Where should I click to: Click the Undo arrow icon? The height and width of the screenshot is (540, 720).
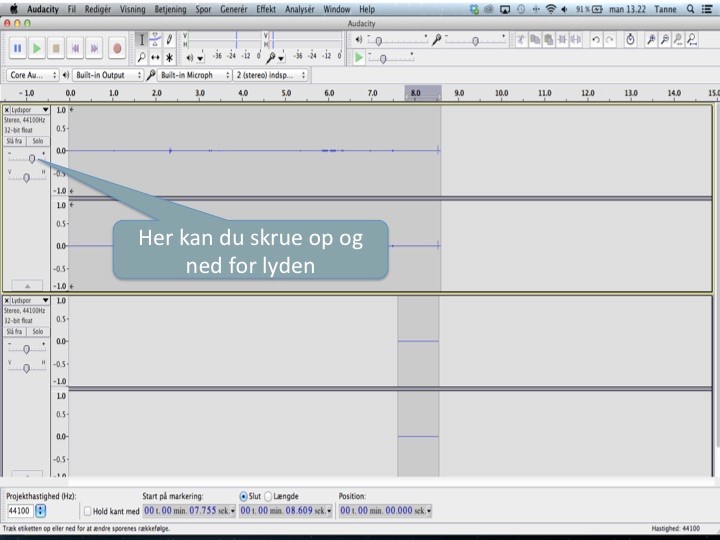coord(596,40)
